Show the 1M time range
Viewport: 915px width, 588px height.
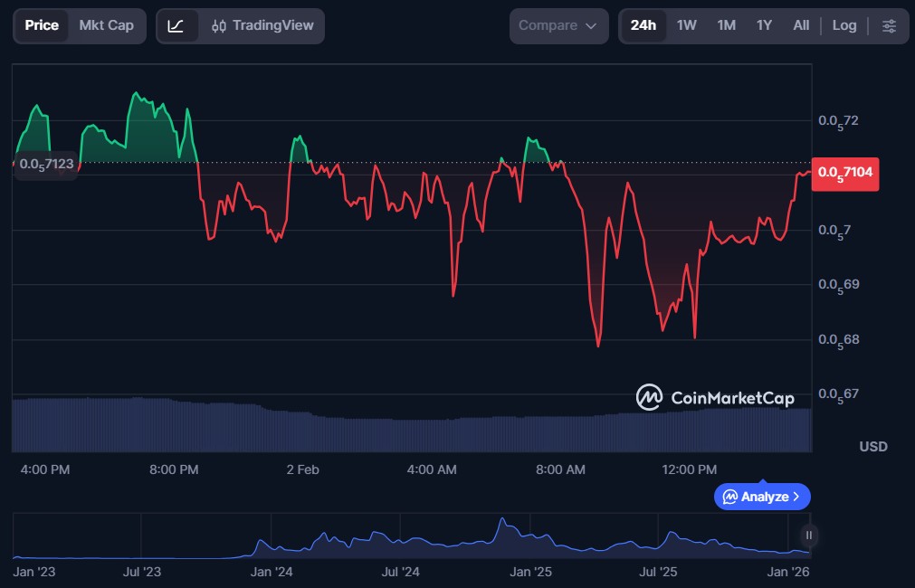point(726,25)
